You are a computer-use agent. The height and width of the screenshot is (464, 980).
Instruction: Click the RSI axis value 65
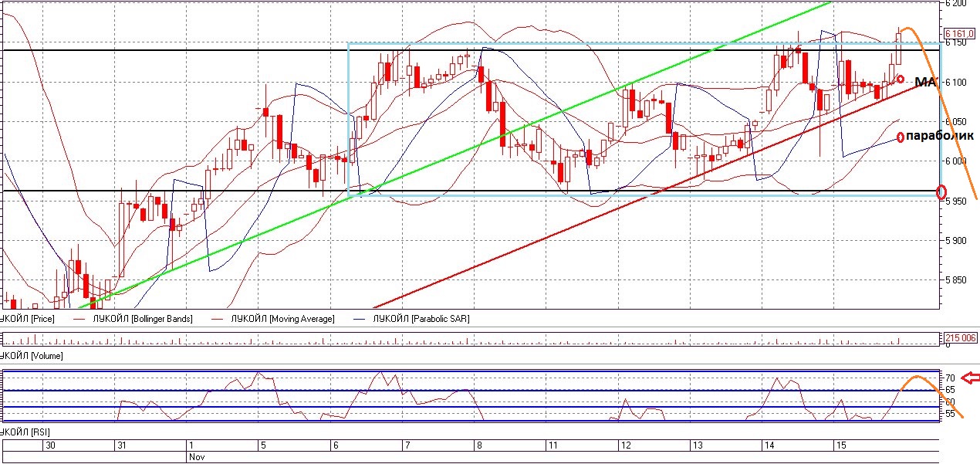pyautogui.click(x=951, y=390)
